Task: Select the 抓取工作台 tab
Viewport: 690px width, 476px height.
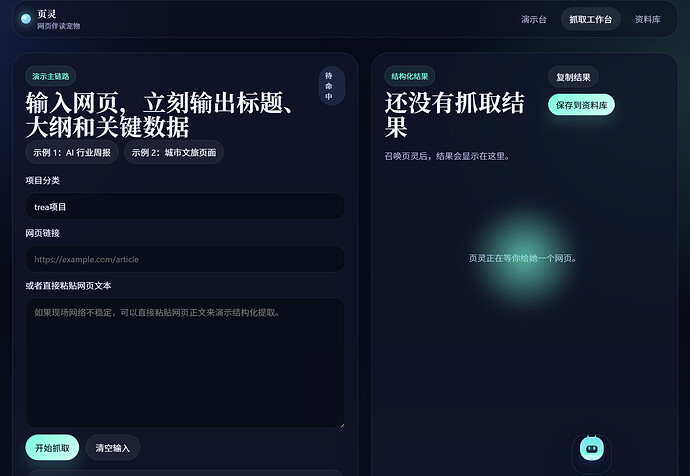Action: [590, 19]
